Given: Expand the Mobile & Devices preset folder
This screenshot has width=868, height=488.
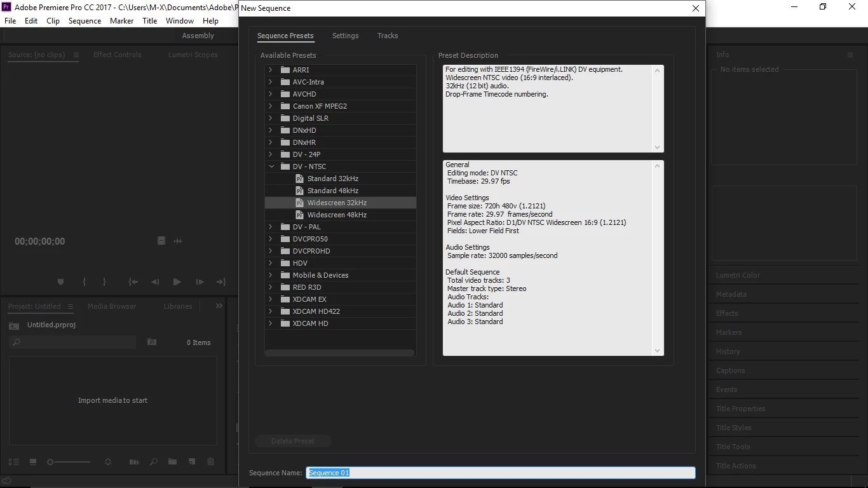Looking at the screenshot, I should coord(271,275).
